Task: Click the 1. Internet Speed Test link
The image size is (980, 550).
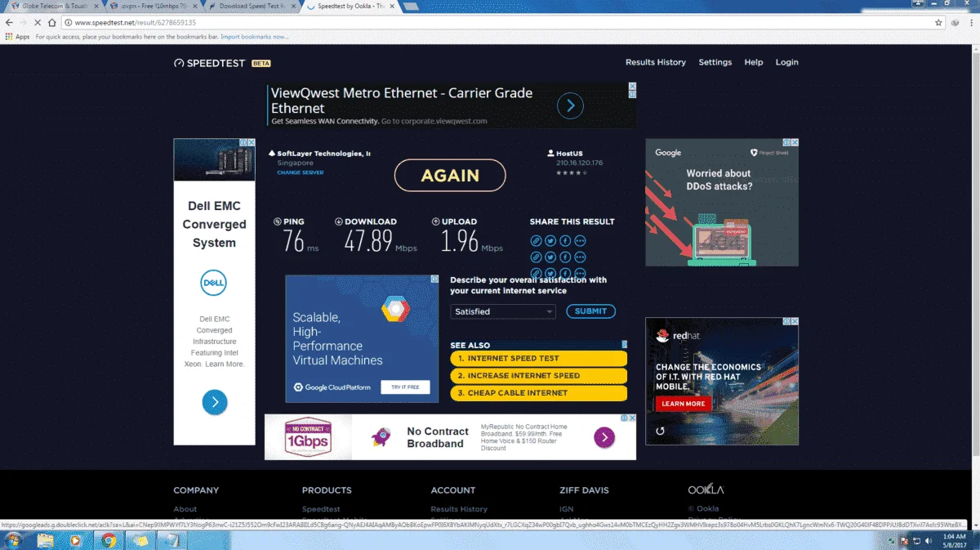Action: 538,358
